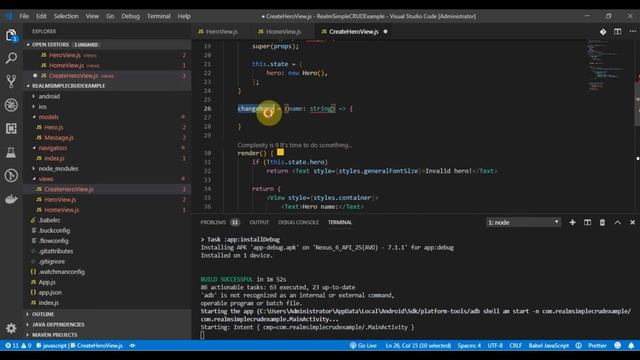The width and height of the screenshot is (640, 360).
Task: Expand the android folder
Action: coord(49,96)
